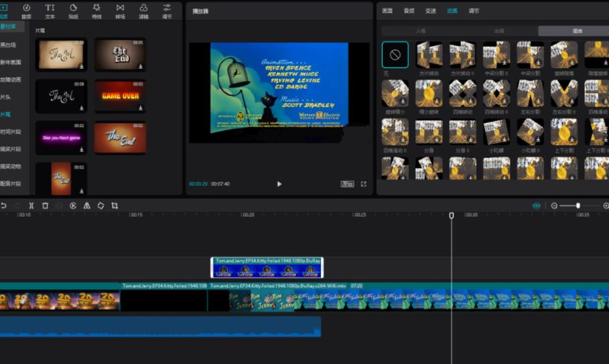Open the 文本 text tool (TI icon)

(50, 11)
